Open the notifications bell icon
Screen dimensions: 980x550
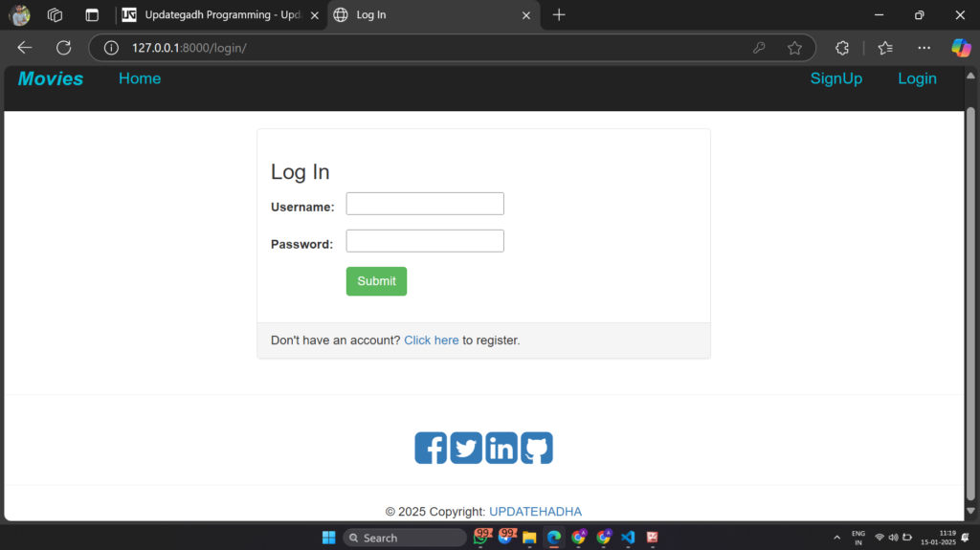click(x=966, y=538)
